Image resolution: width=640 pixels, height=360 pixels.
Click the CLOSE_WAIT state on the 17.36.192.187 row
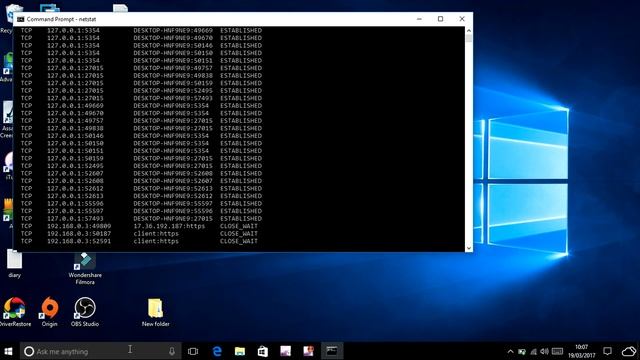coord(239,226)
